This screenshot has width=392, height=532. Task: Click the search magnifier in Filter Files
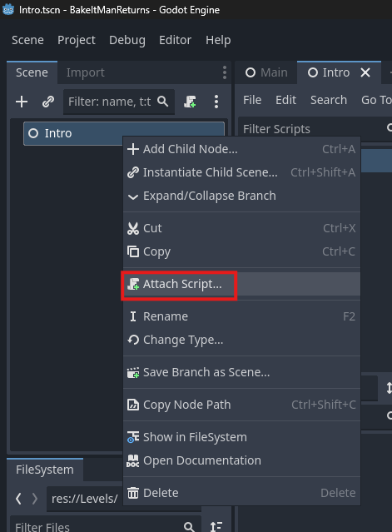coord(189,527)
